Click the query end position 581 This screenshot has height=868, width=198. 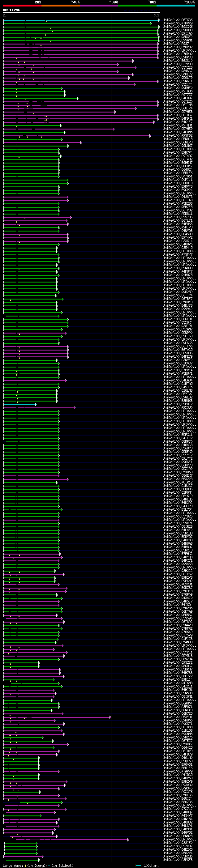tap(156, 15)
